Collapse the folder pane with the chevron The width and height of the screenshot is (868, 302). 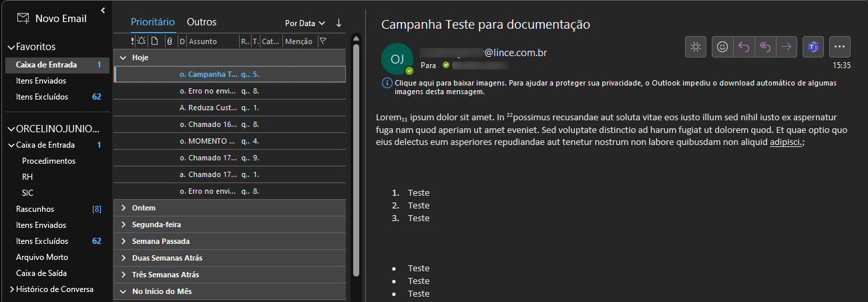point(103,10)
